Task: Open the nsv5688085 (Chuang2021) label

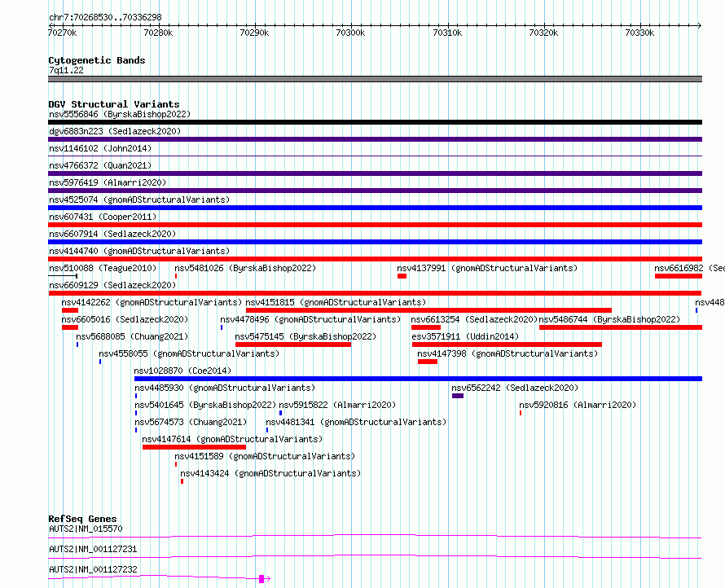Action: [x=132, y=336]
